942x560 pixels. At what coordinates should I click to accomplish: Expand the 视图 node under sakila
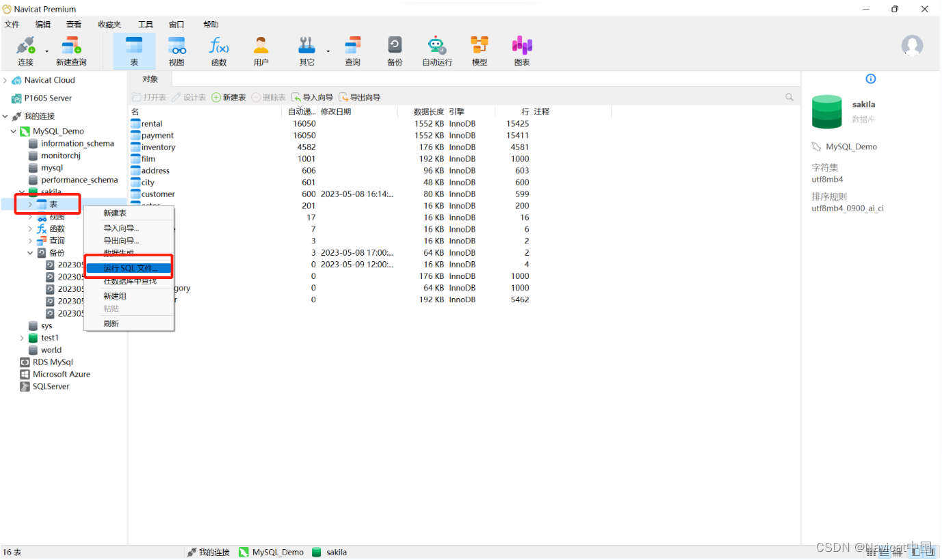(30, 217)
